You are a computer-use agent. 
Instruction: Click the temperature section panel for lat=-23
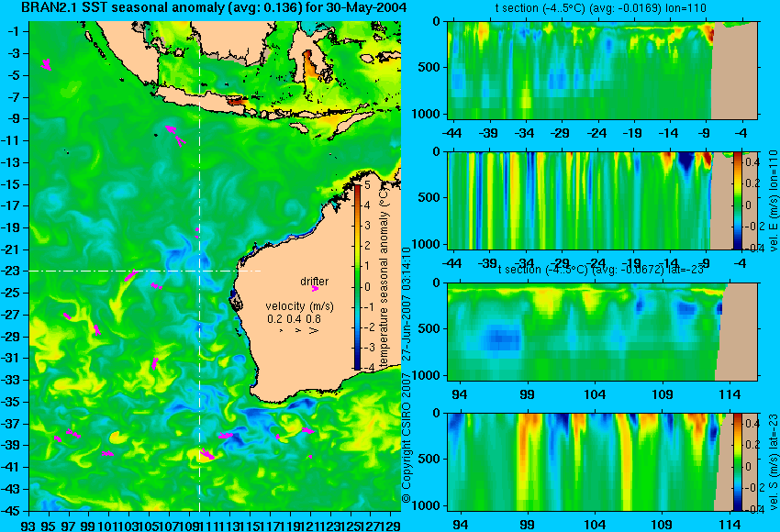click(603, 332)
